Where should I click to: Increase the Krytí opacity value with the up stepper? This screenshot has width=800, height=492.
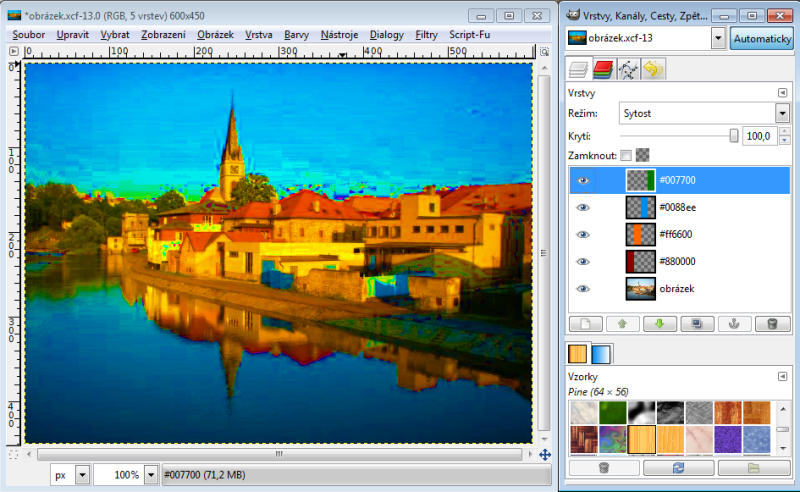[785, 132]
